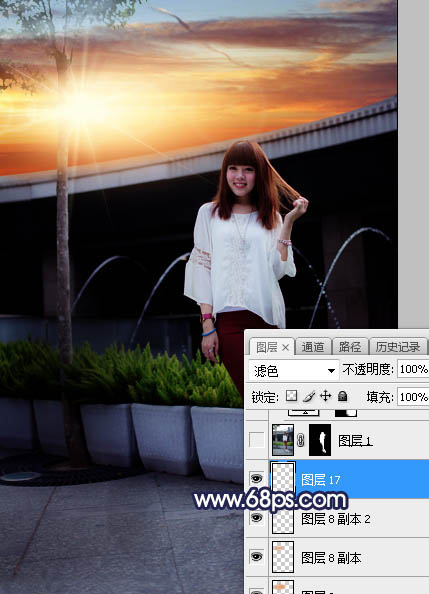Screen dimensions: 429x594
Task: Switch to the 路径 tab
Action: click(349, 347)
